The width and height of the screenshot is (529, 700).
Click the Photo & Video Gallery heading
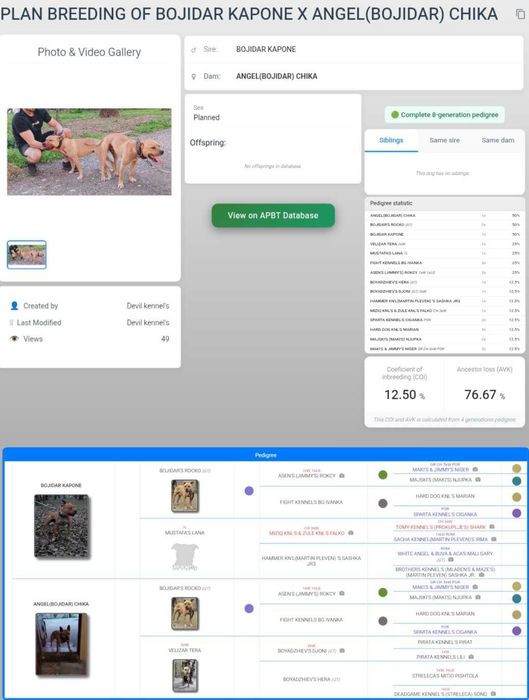coord(89,52)
